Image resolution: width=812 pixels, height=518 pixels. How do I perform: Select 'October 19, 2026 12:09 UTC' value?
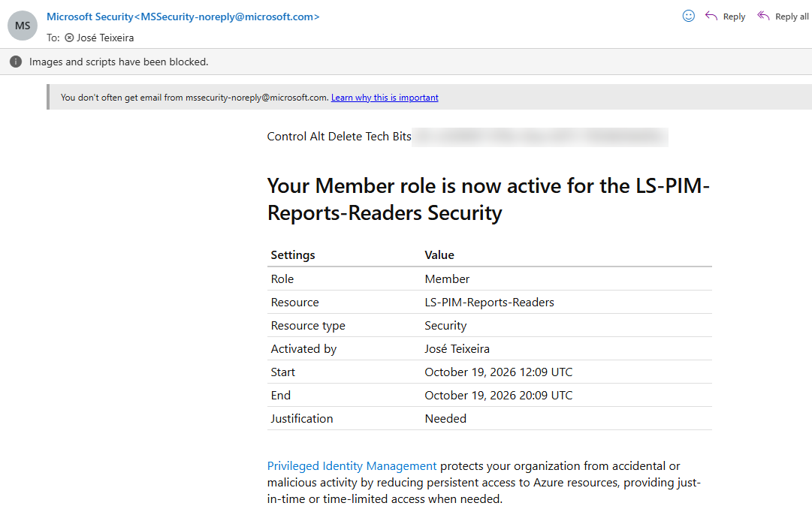click(499, 372)
